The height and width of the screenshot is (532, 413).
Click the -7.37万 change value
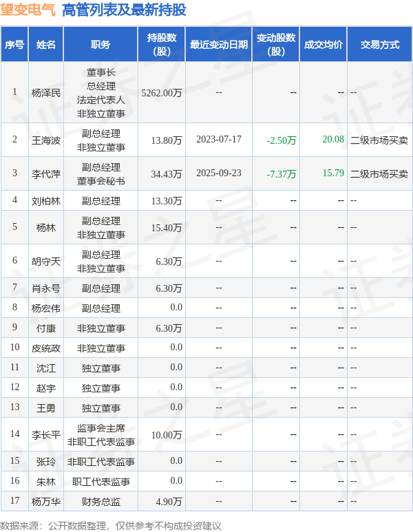tap(282, 174)
